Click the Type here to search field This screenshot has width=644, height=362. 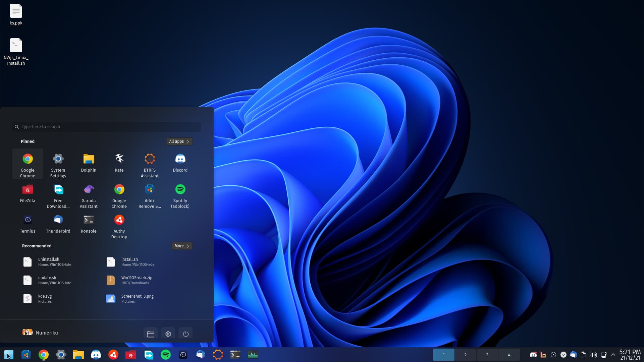pyautogui.click(x=107, y=127)
